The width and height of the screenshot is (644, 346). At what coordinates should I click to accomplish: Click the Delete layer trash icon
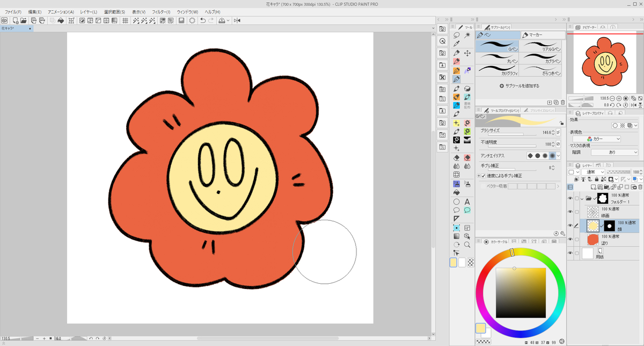(639, 187)
